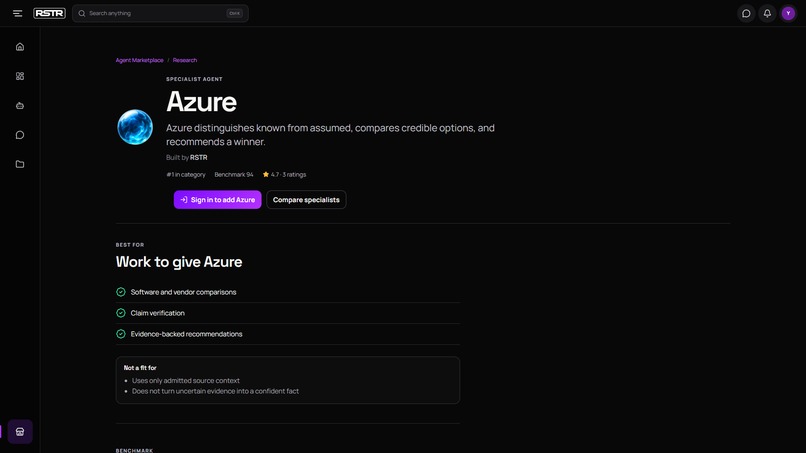The height and width of the screenshot is (453, 806).
Task: Click the Azure agent orb avatar
Action: 135,127
